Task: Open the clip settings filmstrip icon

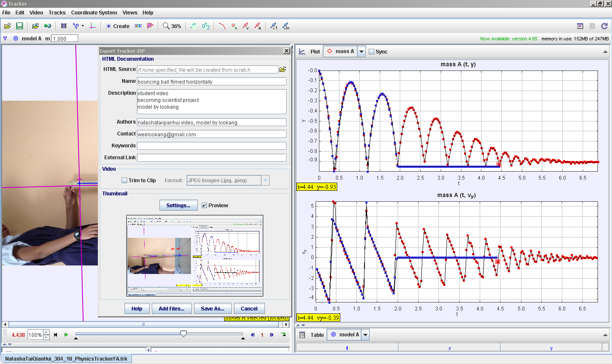Action: 64,26
